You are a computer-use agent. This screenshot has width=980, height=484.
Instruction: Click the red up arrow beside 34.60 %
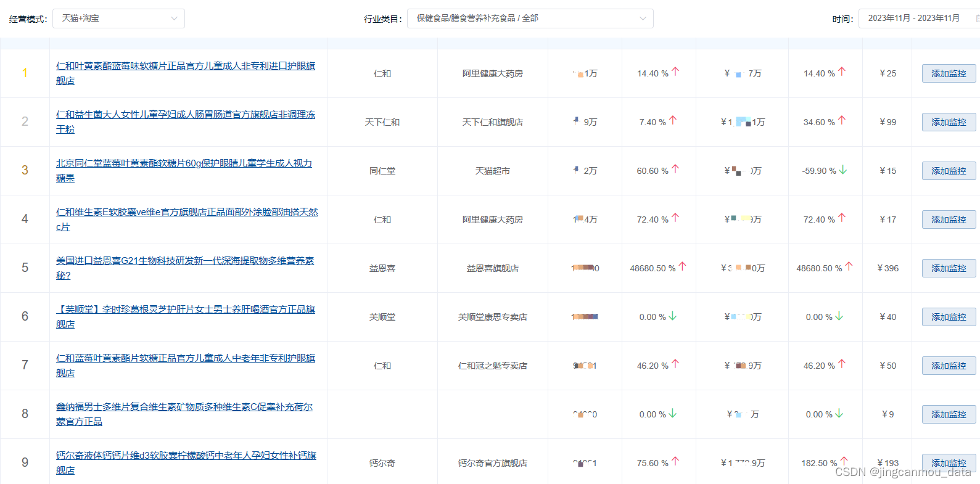point(842,120)
